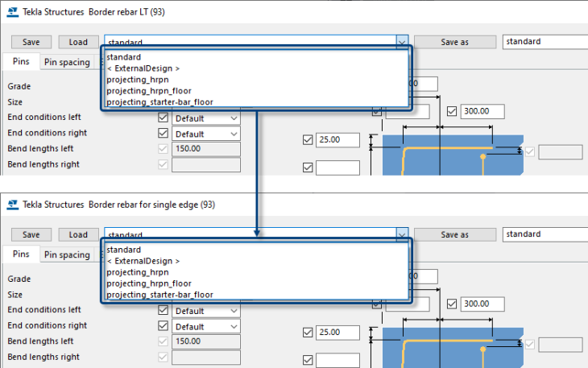Click Load button in Border rebar LT window
Screen dimensions: 588x368
point(78,42)
